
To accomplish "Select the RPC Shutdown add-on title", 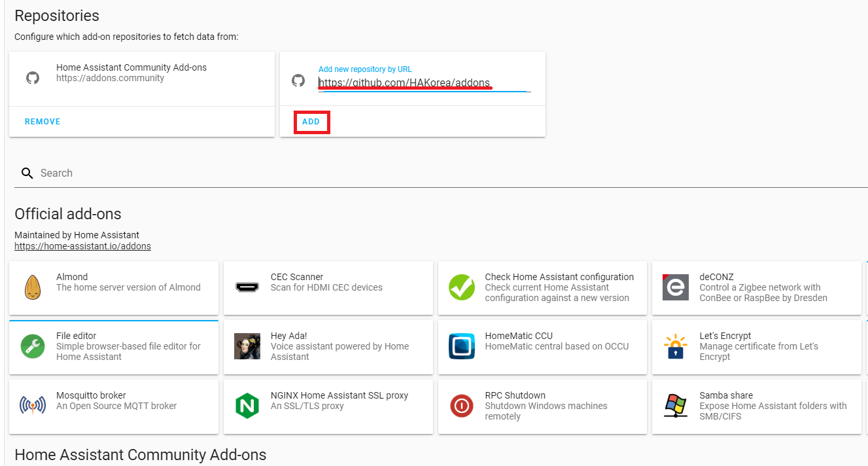I will [515, 395].
